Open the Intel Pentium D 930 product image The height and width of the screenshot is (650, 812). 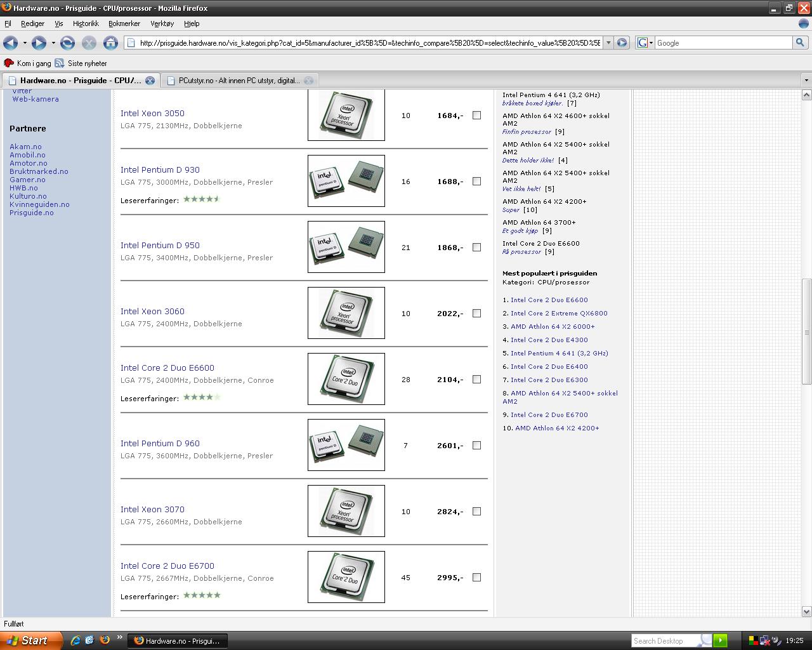(346, 181)
